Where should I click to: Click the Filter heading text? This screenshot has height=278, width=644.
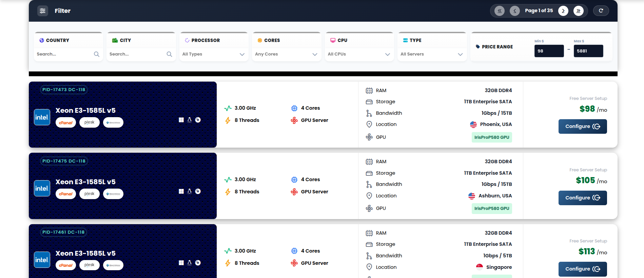click(63, 11)
